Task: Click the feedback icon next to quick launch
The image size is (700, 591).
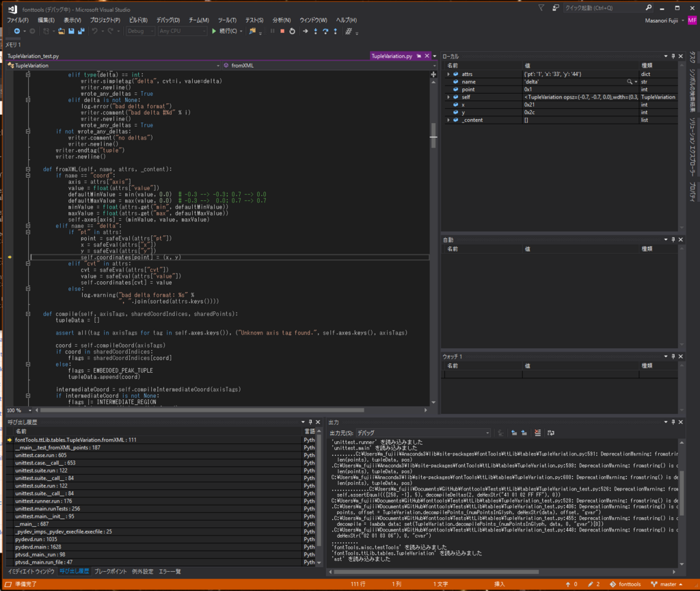Action: pyautogui.click(x=556, y=8)
